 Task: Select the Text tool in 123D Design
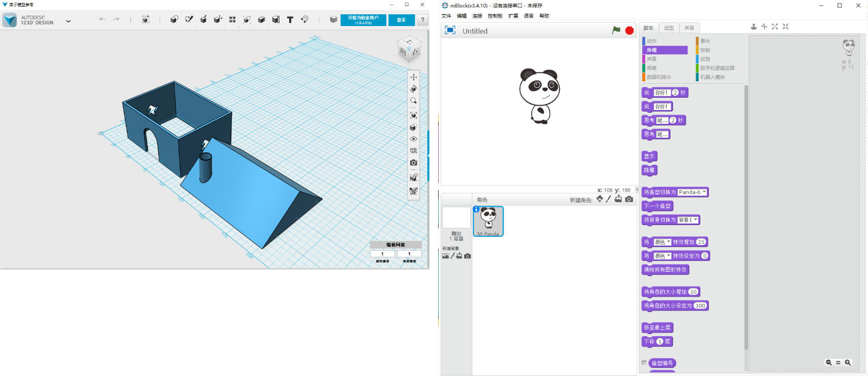pyautogui.click(x=290, y=19)
